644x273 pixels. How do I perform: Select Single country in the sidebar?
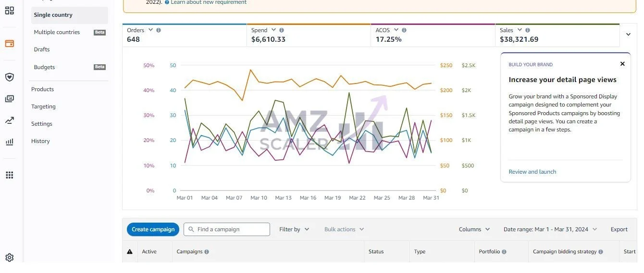70,15
